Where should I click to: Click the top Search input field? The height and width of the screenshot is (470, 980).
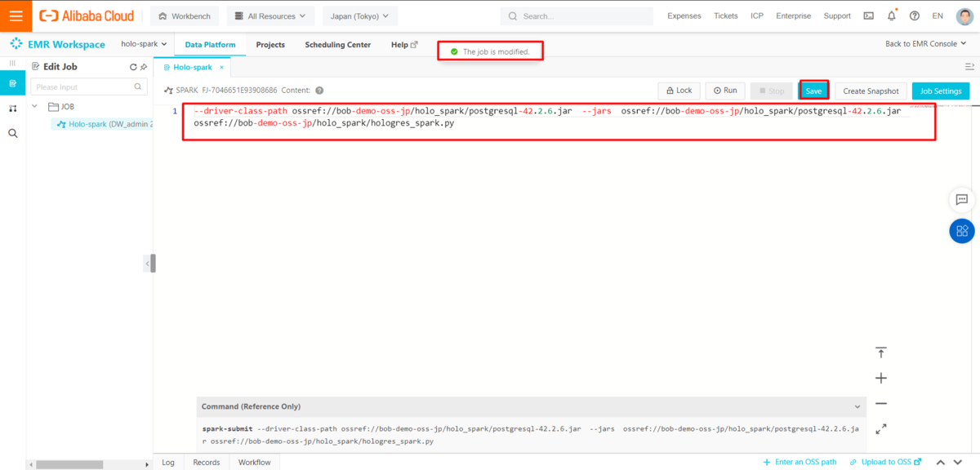pos(577,16)
